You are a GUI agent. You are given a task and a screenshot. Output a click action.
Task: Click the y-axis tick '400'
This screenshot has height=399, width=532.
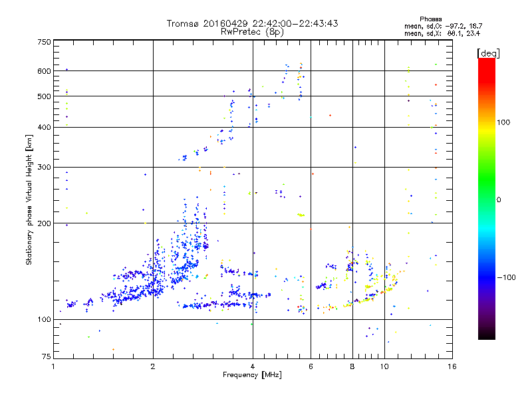44,127
